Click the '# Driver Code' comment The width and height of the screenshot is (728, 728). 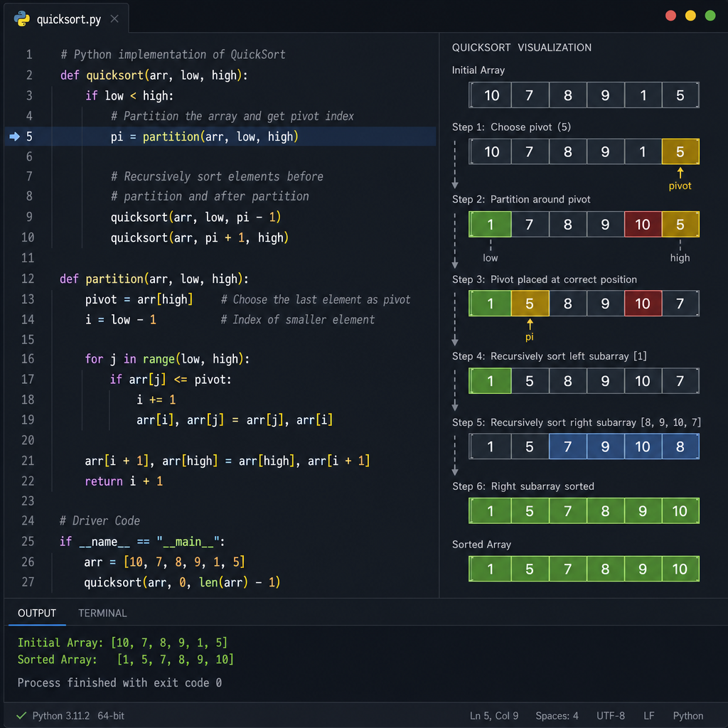click(100, 520)
